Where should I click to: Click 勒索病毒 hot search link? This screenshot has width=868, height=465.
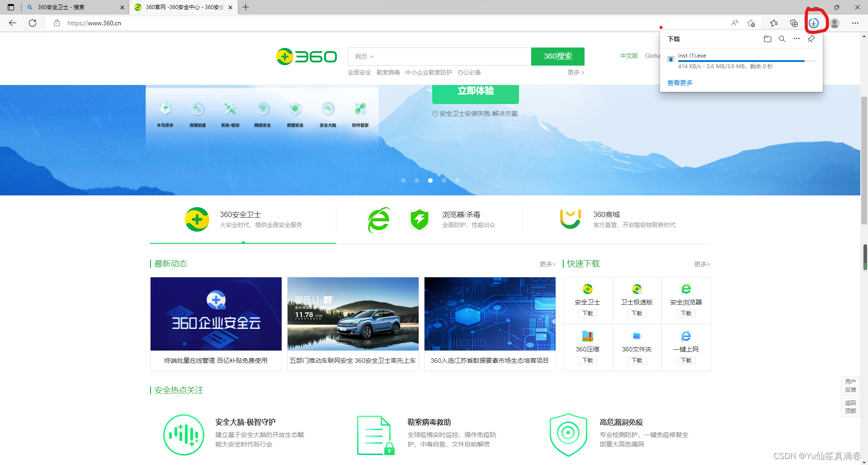(388, 72)
